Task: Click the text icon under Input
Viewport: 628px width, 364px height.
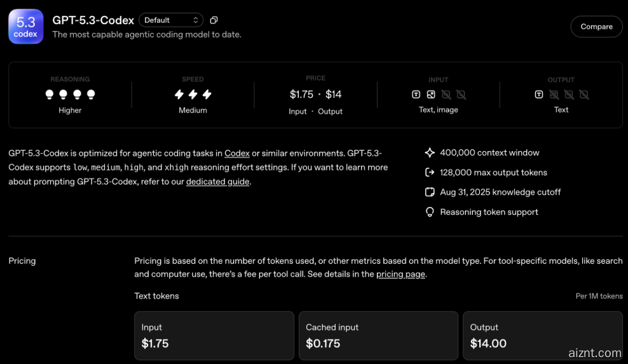Action: (x=416, y=95)
